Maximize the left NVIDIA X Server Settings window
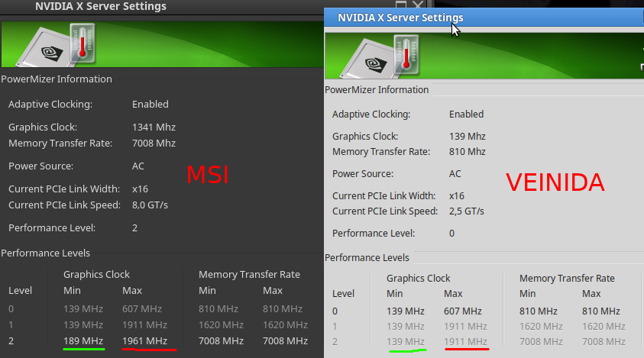Screen dimensions: 644x358 (401, 5)
